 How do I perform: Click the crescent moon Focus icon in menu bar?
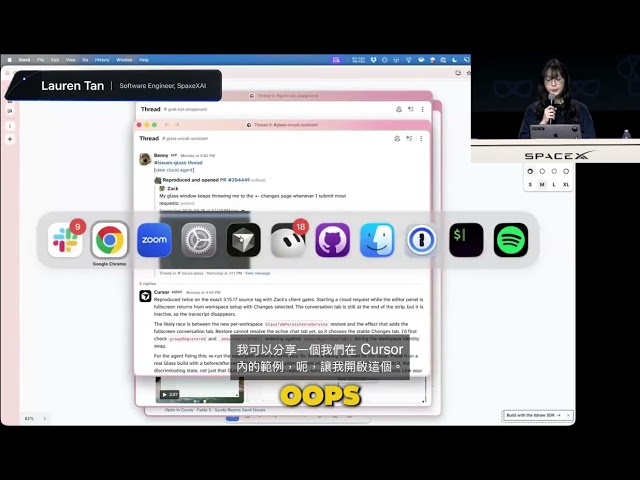click(455, 60)
